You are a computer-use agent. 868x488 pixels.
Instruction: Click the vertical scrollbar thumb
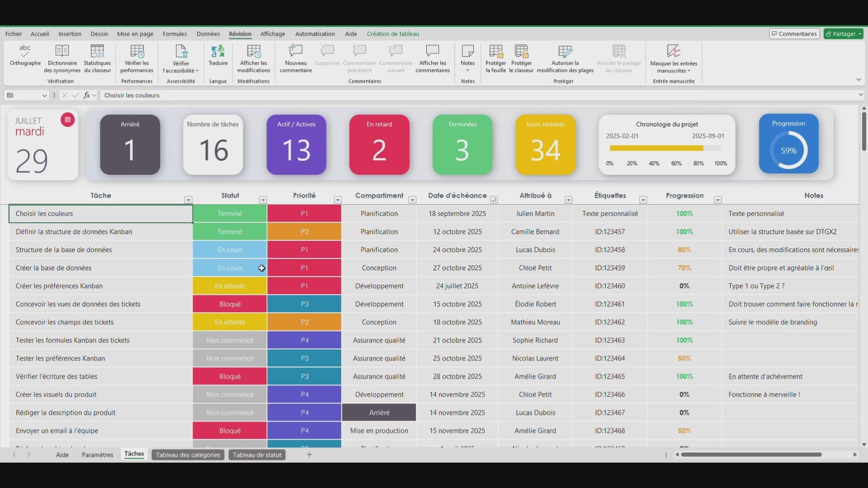[x=864, y=131]
